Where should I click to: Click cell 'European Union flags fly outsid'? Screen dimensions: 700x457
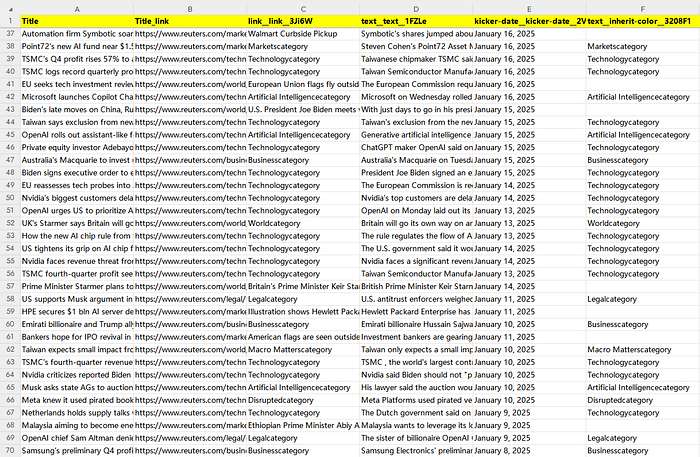(303, 84)
